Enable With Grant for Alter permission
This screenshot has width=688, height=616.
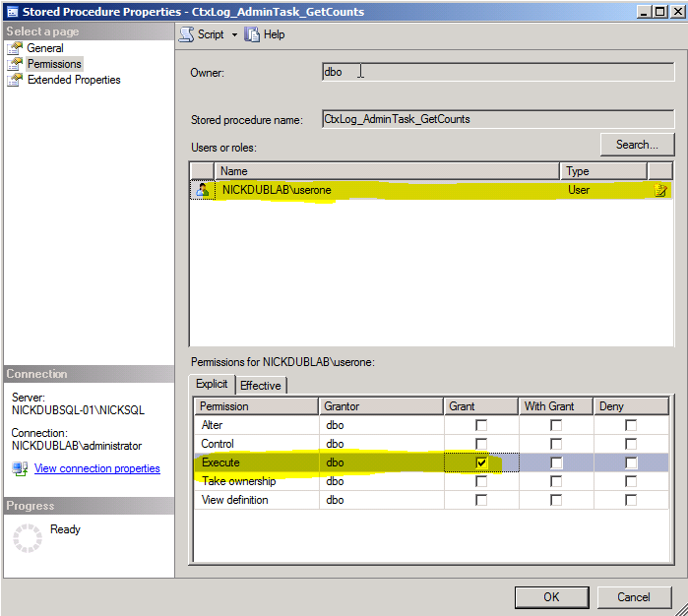point(556,425)
